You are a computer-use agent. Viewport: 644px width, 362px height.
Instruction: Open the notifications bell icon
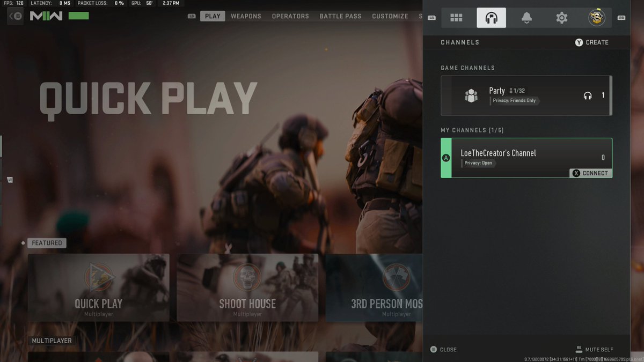tap(526, 18)
